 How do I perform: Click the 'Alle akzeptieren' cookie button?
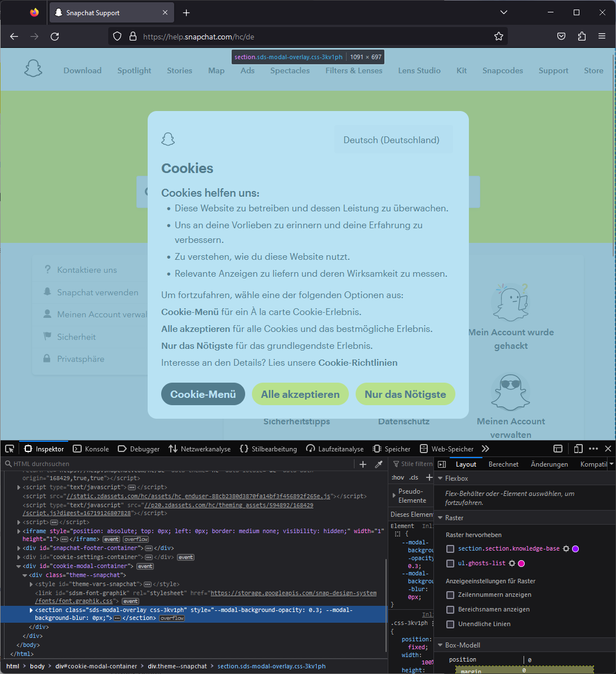pyautogui.click(x=300, y=394)
